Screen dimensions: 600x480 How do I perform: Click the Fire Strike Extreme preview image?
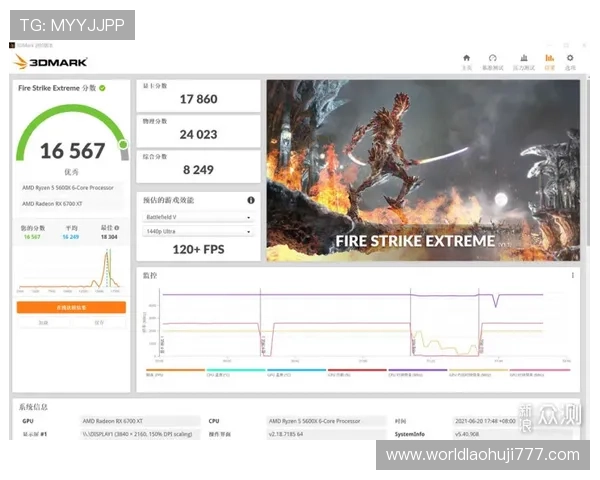pos(422,170)
